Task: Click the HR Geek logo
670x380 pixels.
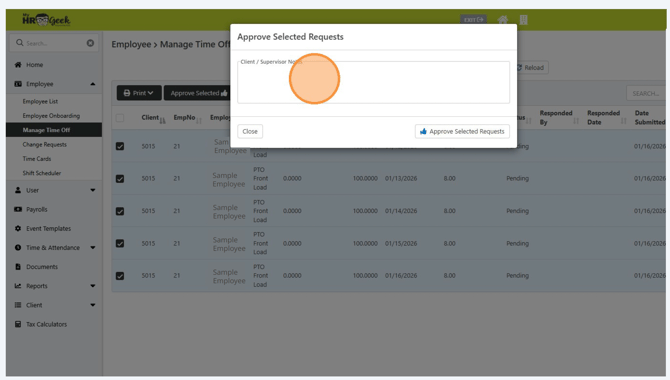Action: click(46, 20)
